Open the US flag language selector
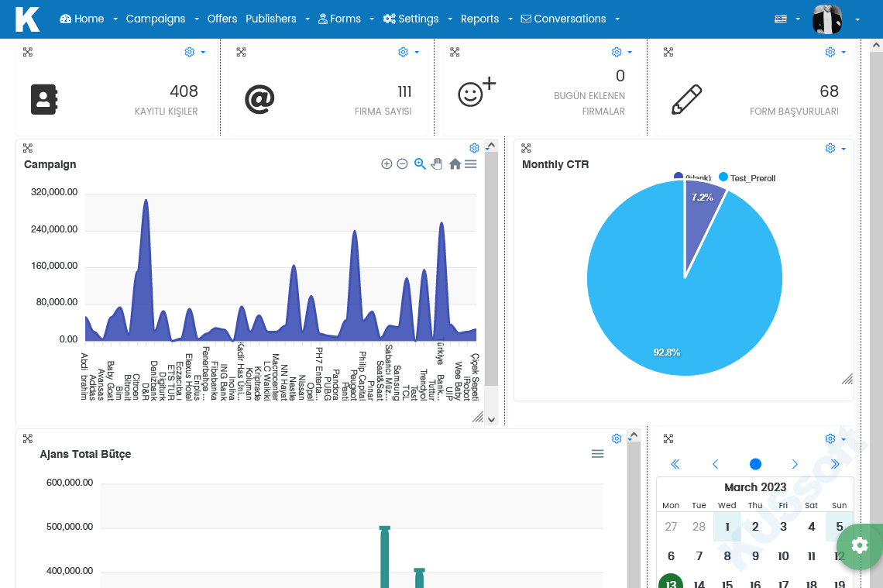 coord(787,19)
